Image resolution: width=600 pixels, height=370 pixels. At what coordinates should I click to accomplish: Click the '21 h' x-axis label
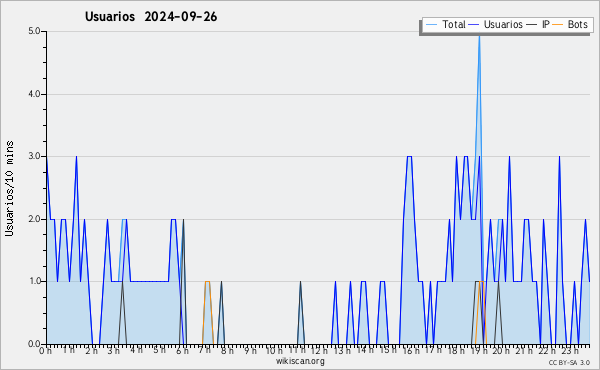tap(524, 351)
